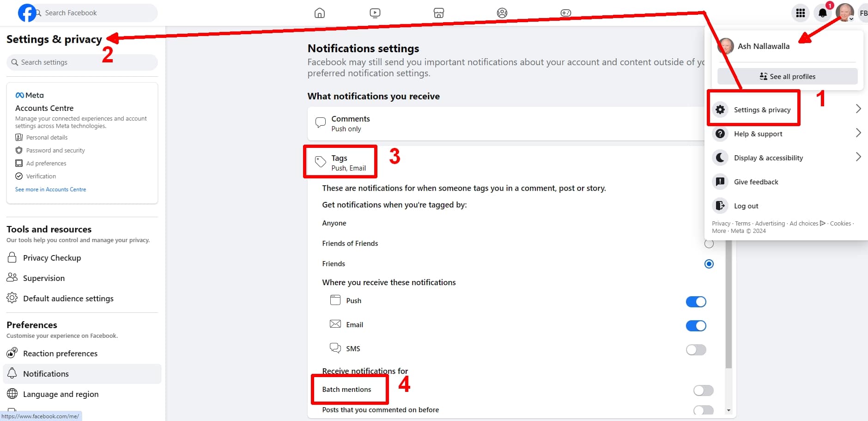Open the Marketplace icon
The width and height of the screenshot is (868, 421).
tap(439, 13)
